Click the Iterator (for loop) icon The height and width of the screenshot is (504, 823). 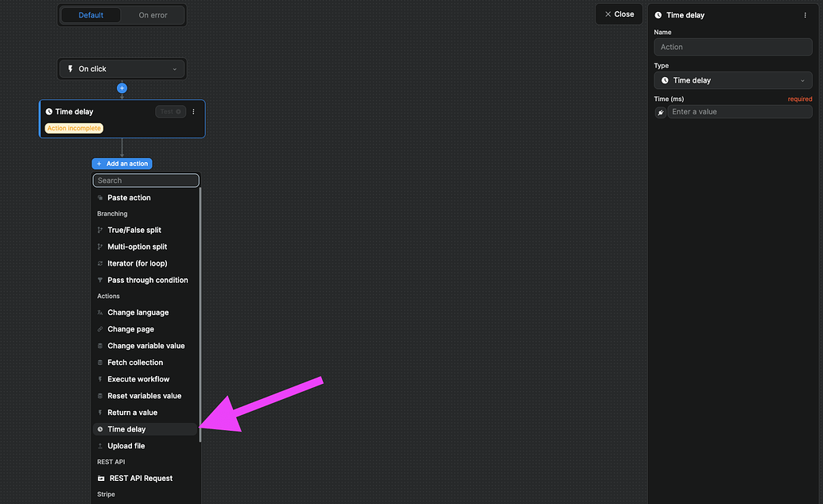(x=100, y=263)
